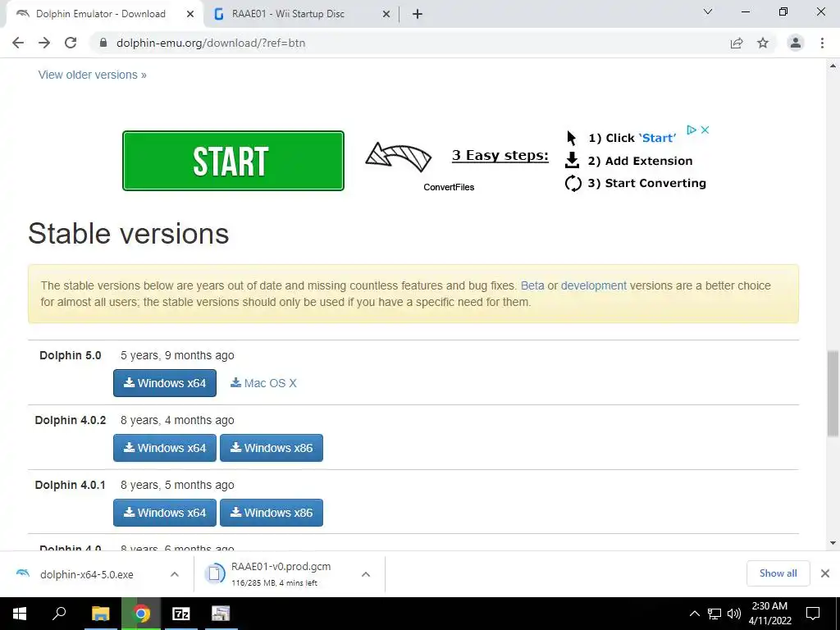Reload the Dolphin download page

[71, 43]
